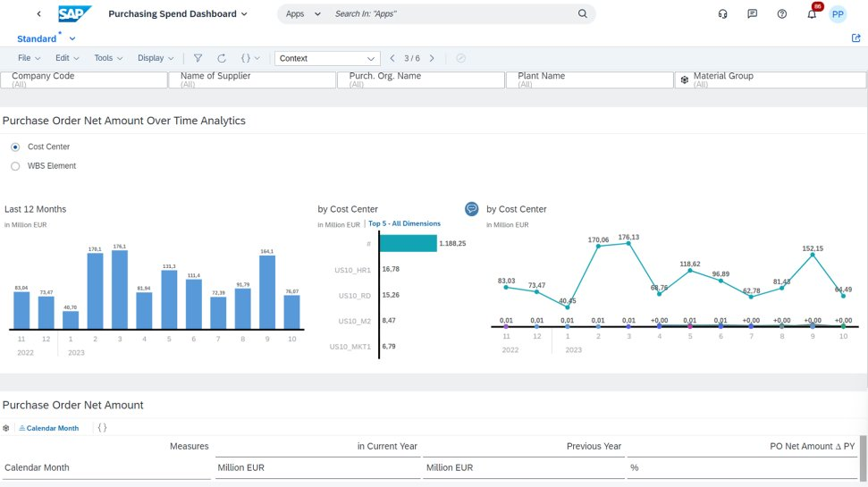Click the filter funnel icon
The width and height of the screenshot is (868, 487).
click(198, 58)
